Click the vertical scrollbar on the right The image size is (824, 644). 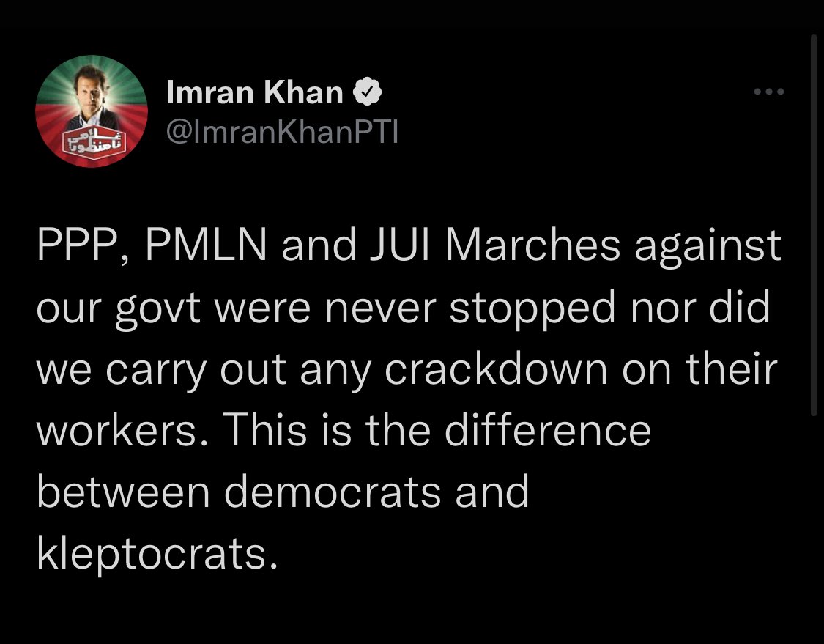[814, 225]
